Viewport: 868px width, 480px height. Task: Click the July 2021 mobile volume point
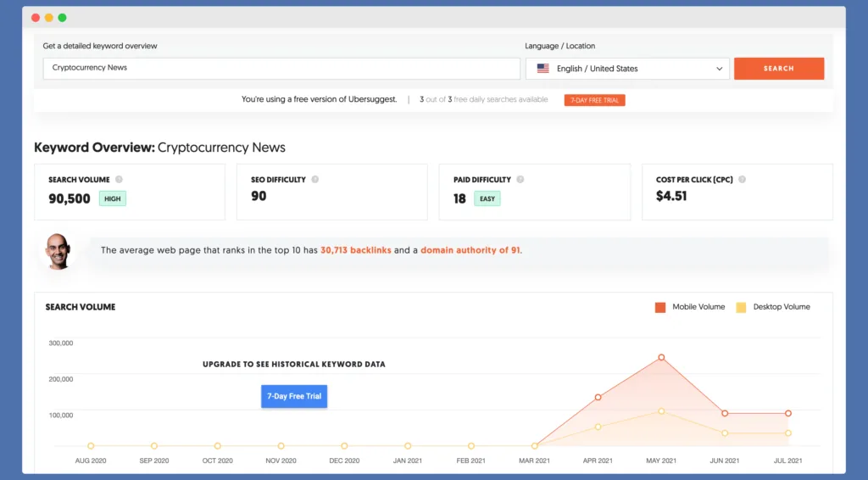click(788, 414)
